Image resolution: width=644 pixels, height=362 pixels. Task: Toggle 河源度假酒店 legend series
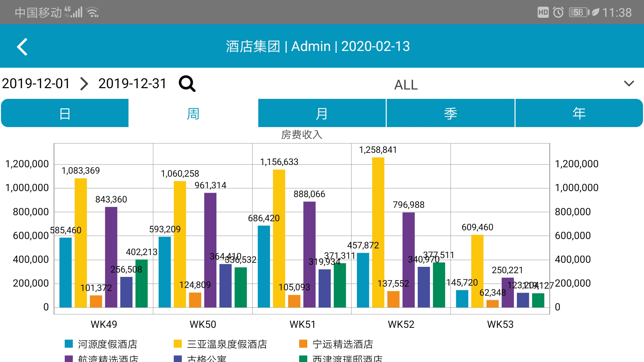click(107, 344)
